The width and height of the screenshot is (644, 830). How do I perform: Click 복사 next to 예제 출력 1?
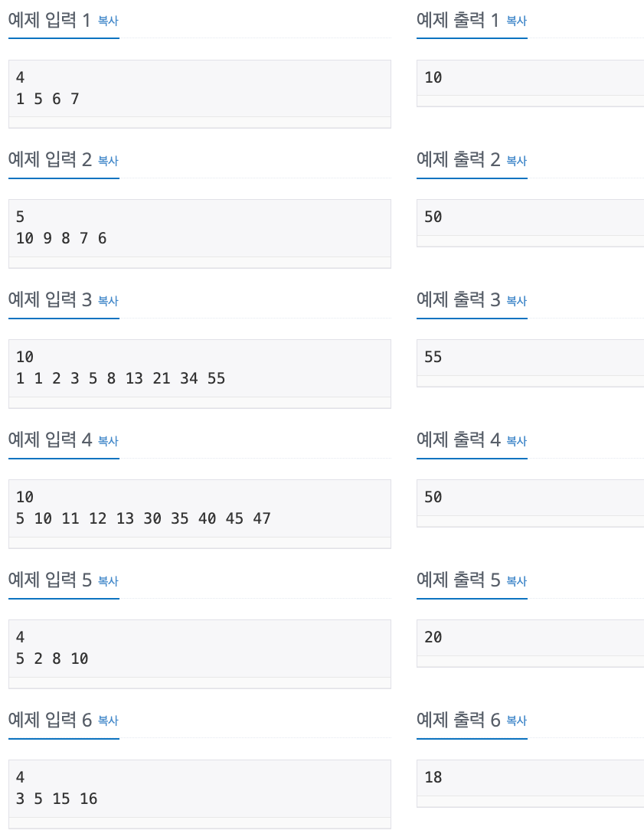[515, 21]
